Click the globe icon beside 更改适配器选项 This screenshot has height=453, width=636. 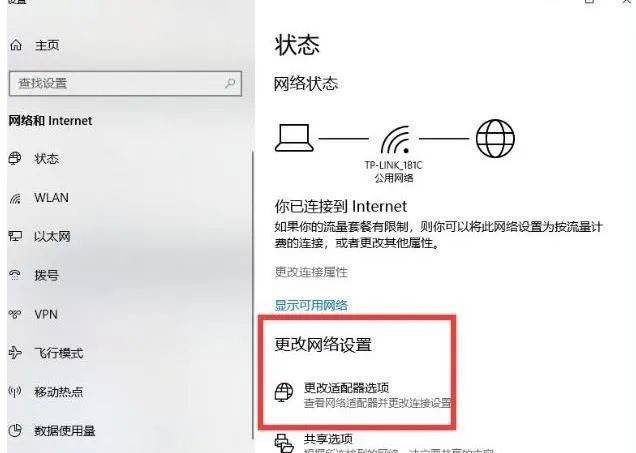point(284,392)
